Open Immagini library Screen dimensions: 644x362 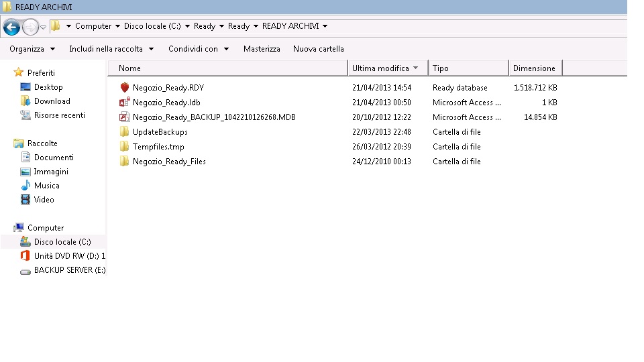pos(51,172)
